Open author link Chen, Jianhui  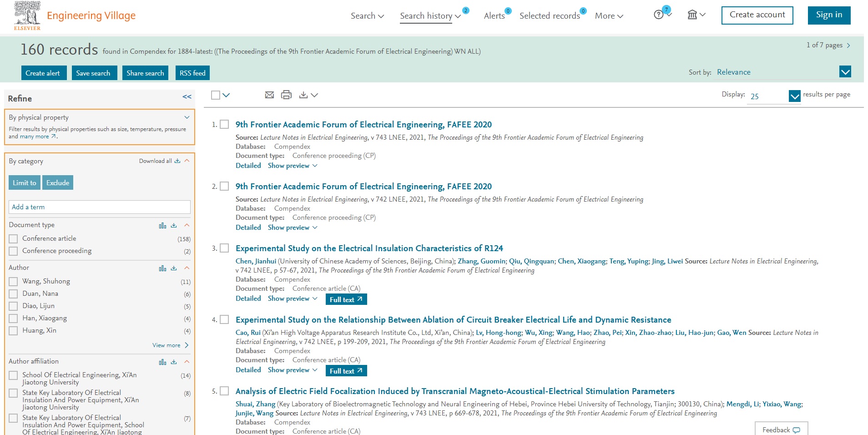tap(256, 261)
